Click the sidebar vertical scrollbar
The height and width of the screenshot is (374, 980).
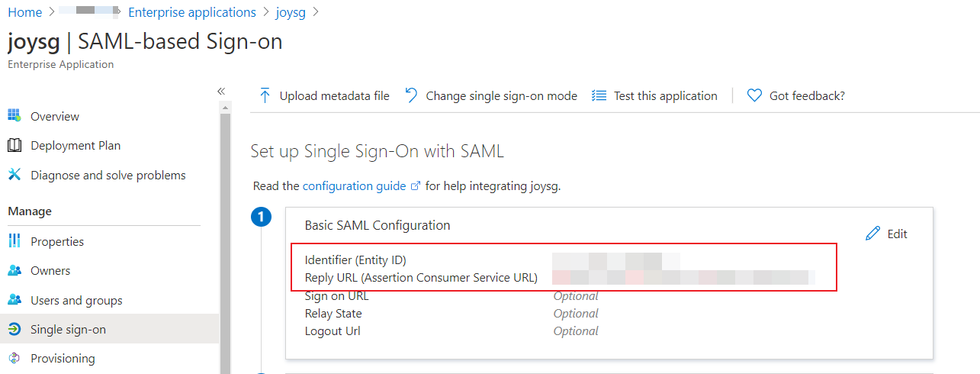pyautogui.click(x=225, y=229)
